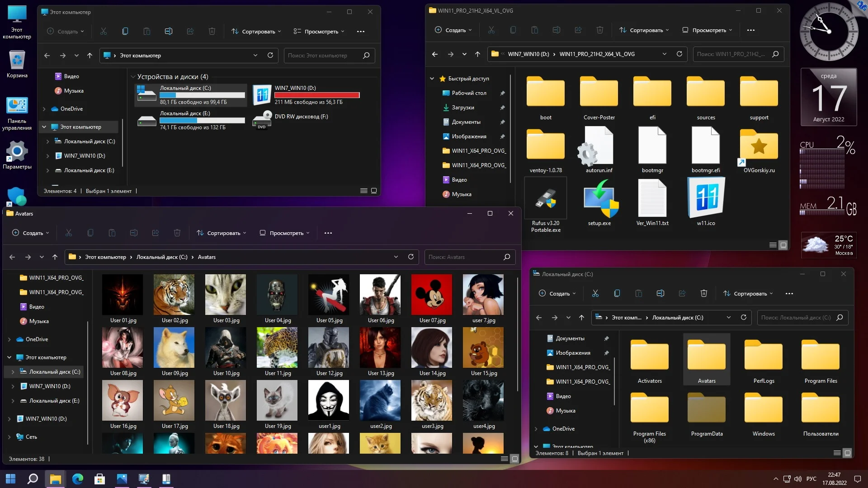The height and width of the screenshot is (488, 868).
Task: Click the Delete trash icon in Local Disk C window
Action: tap(704, 294)
